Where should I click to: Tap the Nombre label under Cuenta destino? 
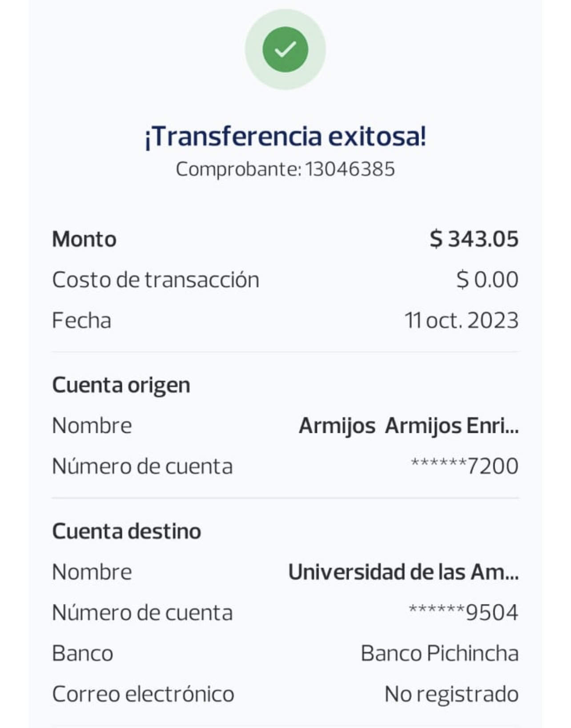92,572
